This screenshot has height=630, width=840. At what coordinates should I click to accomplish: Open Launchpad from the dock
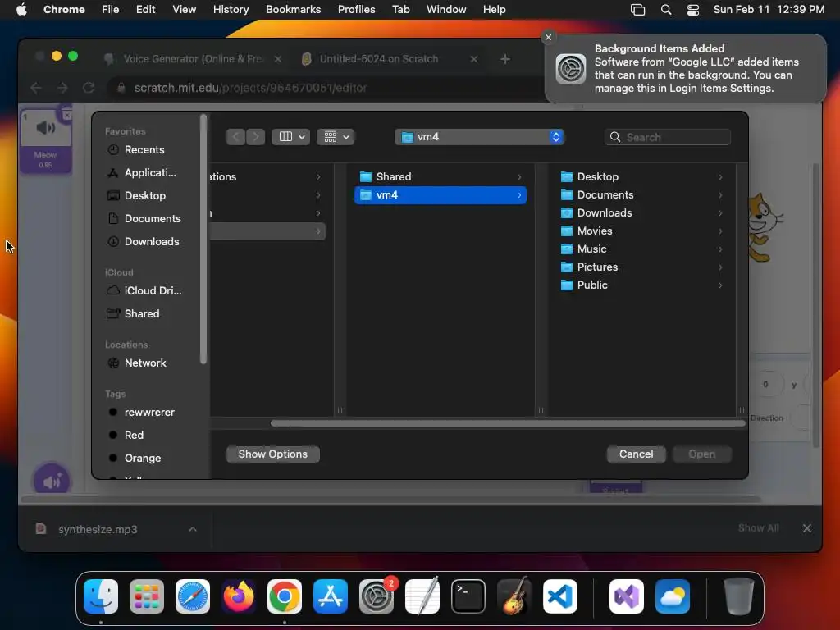pos(147,596)
